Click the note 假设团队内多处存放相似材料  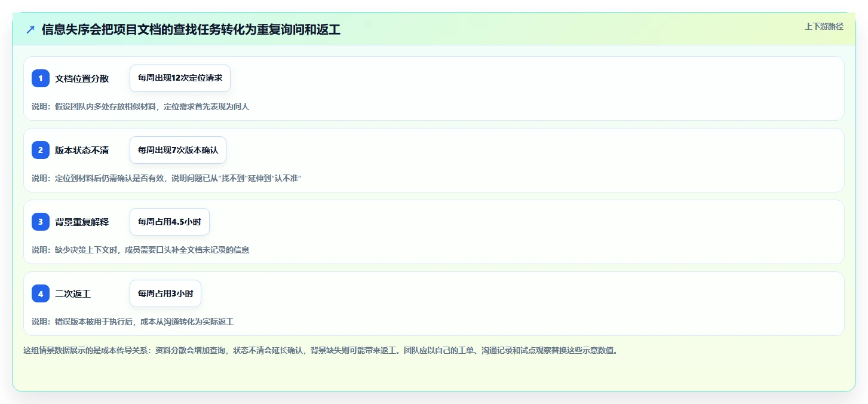click(x=140, y=106)
